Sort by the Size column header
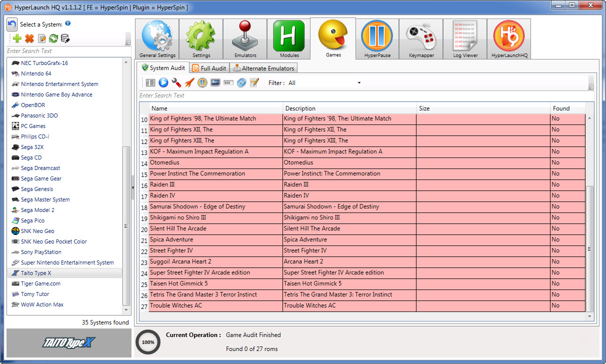Image resolution: width=606 pixels, height=364 pixels. (x=483, y=108)
